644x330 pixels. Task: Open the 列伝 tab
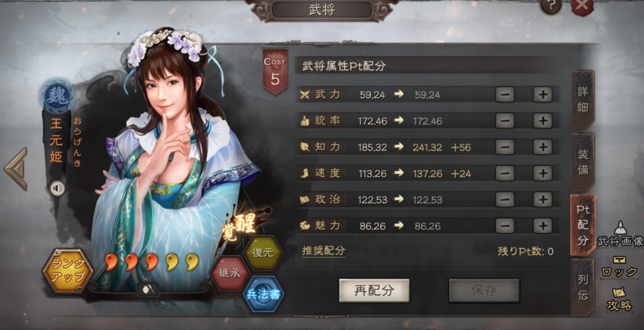click(582, 287)
